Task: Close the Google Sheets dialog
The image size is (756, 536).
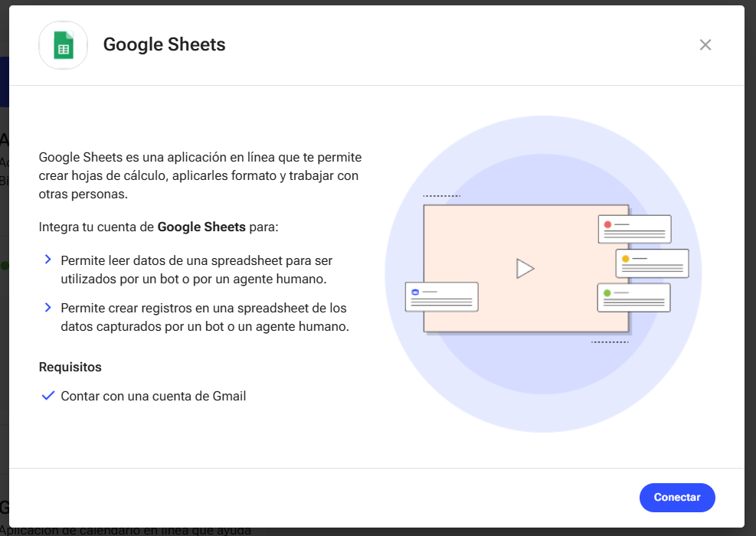Action: click(x=705, y=45)
